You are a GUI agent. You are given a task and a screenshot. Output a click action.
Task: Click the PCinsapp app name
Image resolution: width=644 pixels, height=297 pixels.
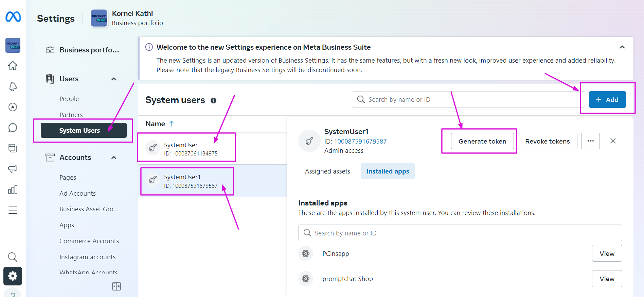click(x=336, y=254)
